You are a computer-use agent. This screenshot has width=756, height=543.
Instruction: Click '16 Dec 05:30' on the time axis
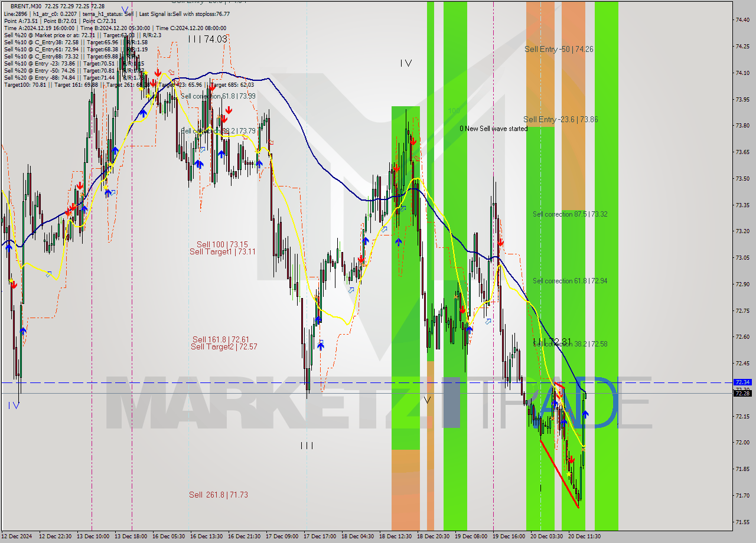coord(169,537)
